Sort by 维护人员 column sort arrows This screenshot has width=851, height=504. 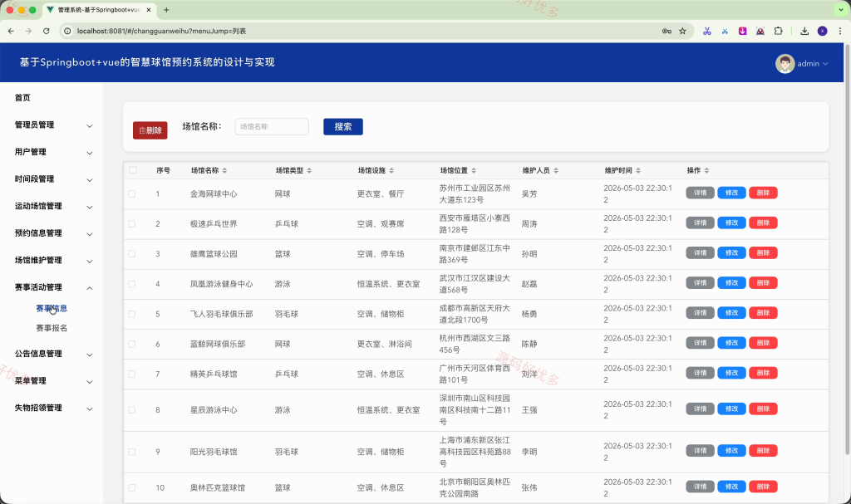(x=556, y=170)
